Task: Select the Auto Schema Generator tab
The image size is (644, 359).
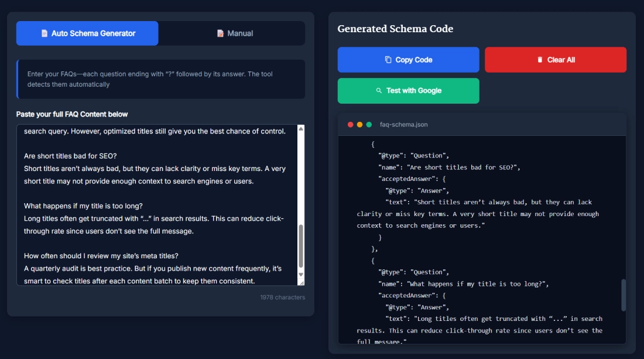Action: (87, 33)
